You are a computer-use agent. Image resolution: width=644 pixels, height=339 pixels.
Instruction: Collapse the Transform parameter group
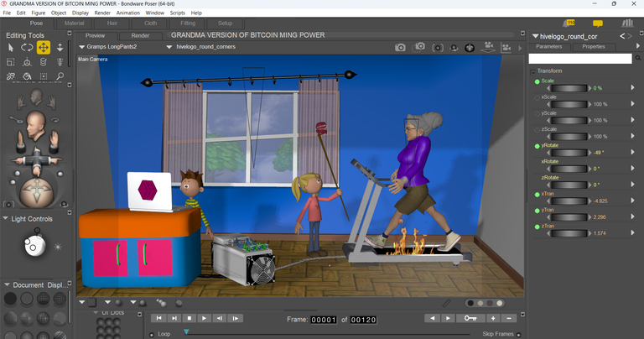[x=532, y=70]
